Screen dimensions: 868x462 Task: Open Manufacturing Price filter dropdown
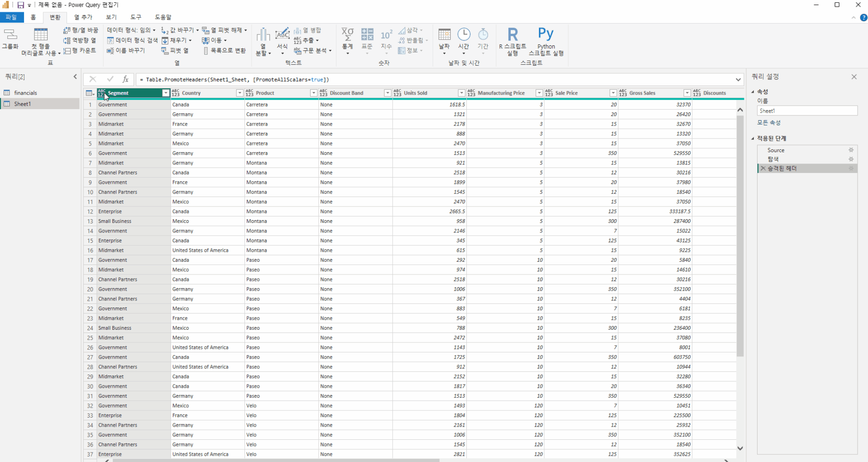(539, 93)
